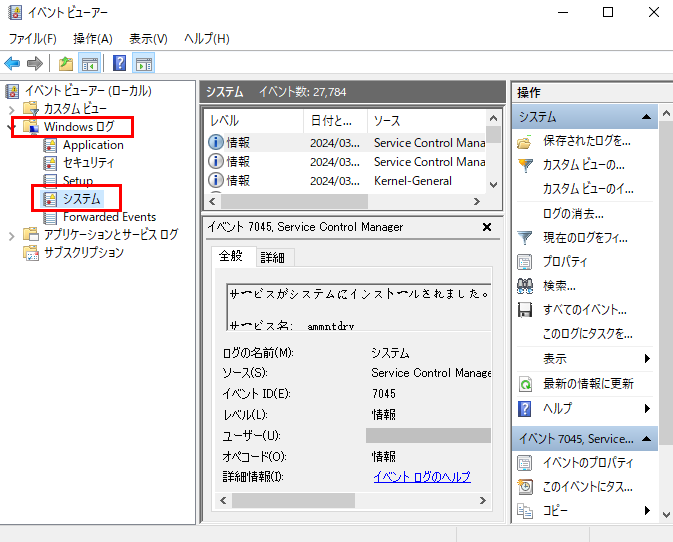Click the コピー icon in actions pane

524,511
